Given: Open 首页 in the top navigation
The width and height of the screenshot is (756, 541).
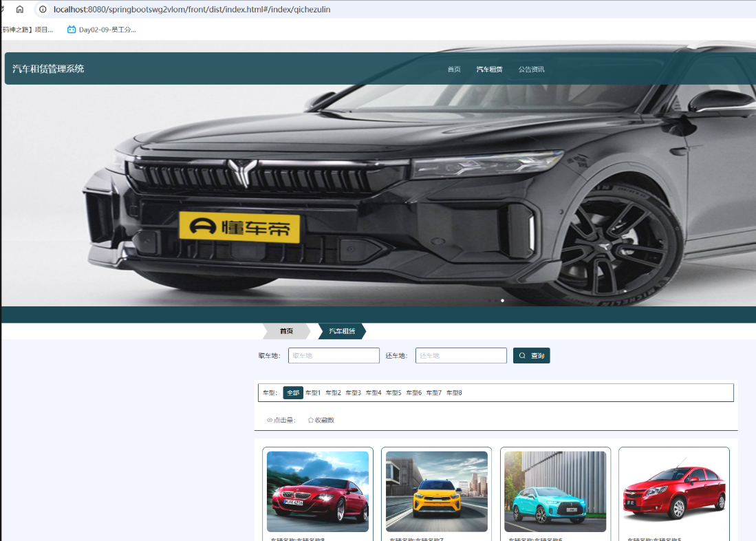Looking at the screenshot, I should tap(454, 70).
